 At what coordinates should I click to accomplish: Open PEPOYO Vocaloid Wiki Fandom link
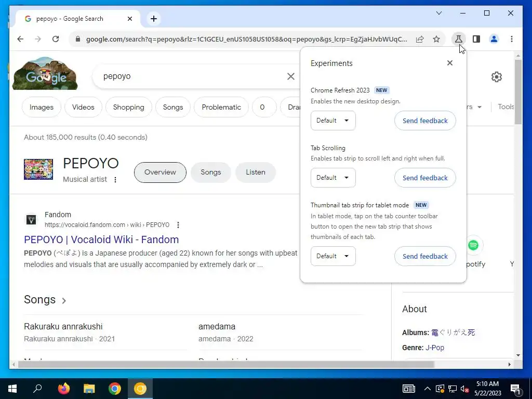[101, 240]
